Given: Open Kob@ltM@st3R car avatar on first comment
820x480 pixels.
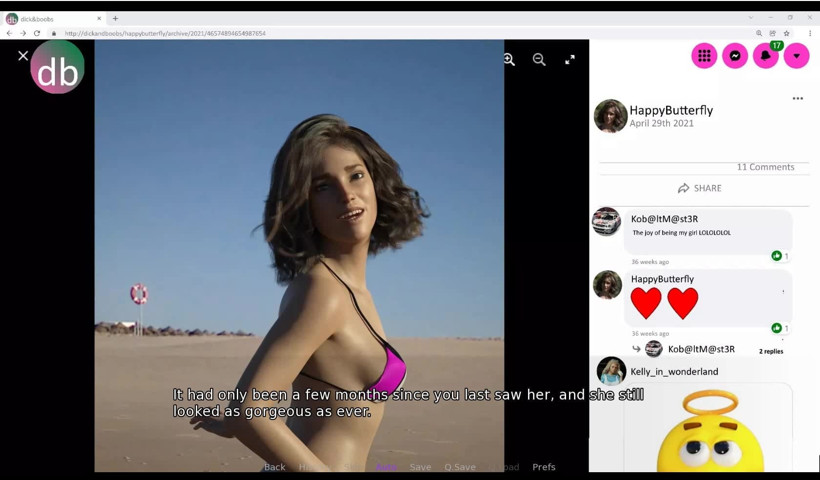Looking at the screenshot, I should point(607,222).
